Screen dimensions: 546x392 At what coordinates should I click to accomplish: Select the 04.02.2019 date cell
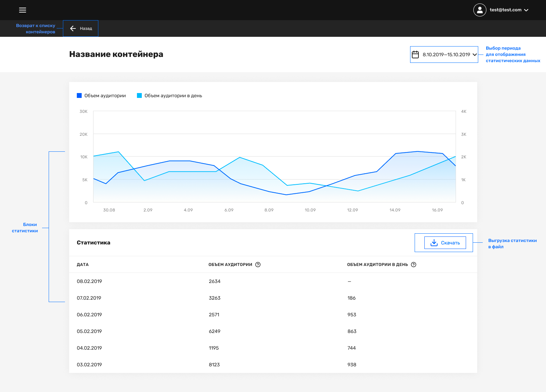(x=89, y=348)
